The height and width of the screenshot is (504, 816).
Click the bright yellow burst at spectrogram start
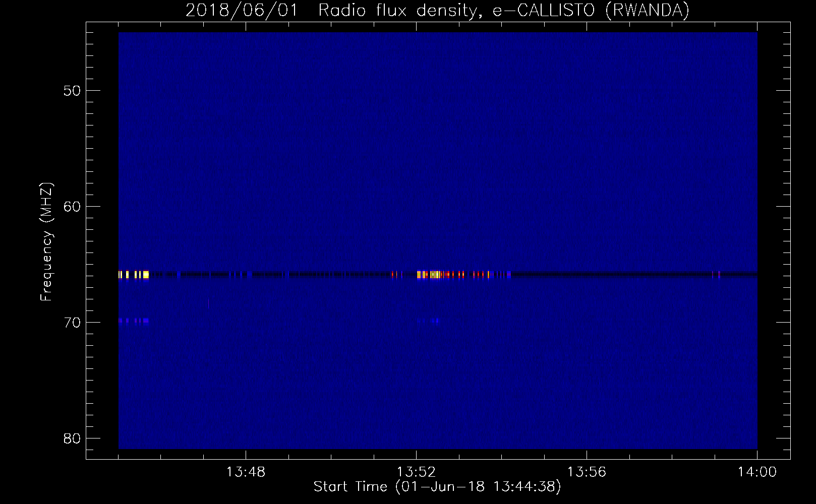(x=134, y=275)
